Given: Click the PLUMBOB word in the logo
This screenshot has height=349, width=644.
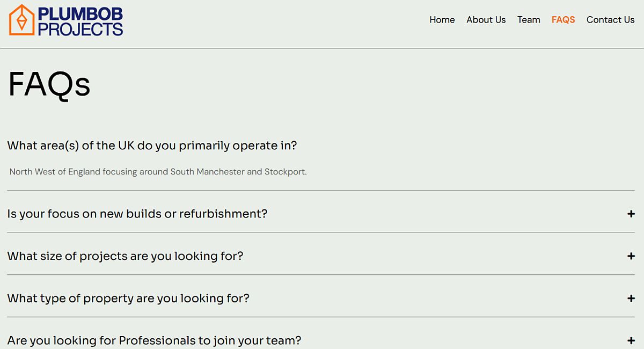Looking at the screenshot, I should (x=80, y=13).
